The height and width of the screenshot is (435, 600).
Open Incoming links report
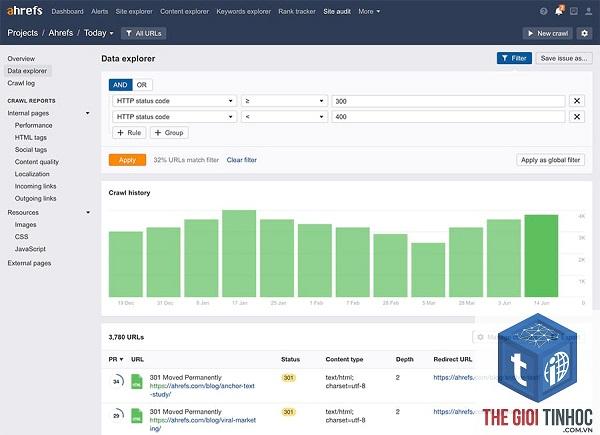[x=35, y=186]
